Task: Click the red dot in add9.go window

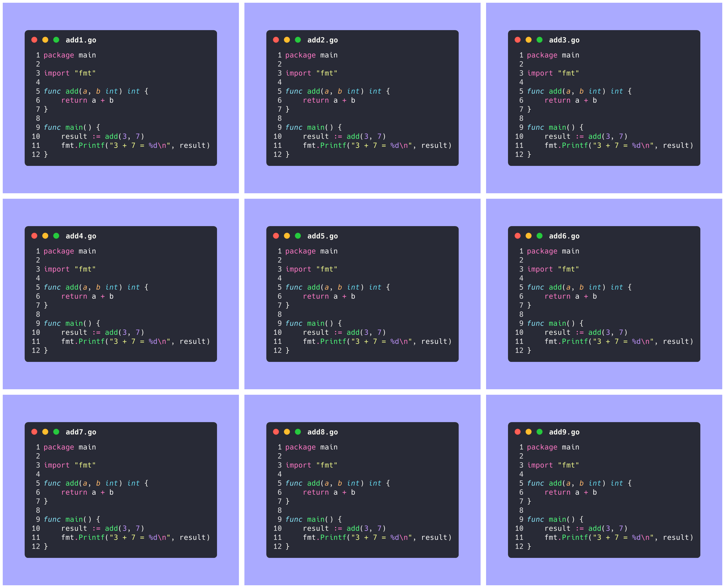Action: 518,431
